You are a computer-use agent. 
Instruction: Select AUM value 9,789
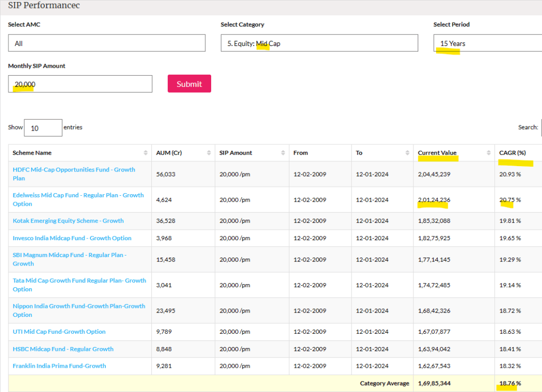click(x=164, y=332)
